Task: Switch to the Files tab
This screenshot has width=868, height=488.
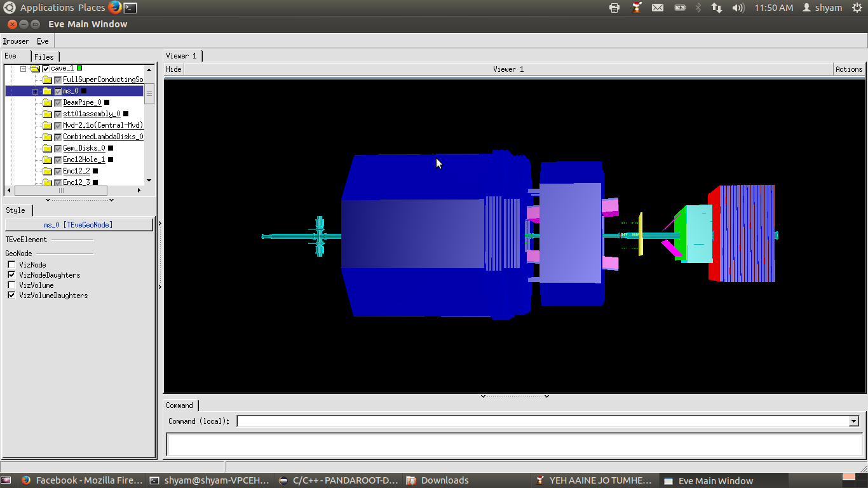Action: pos(44,57)
